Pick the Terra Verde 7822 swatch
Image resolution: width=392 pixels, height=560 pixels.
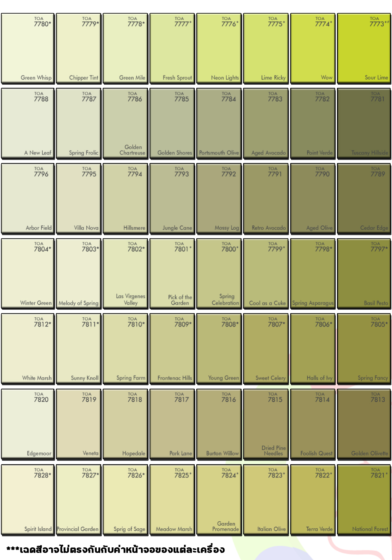click(x=313, y=500)
